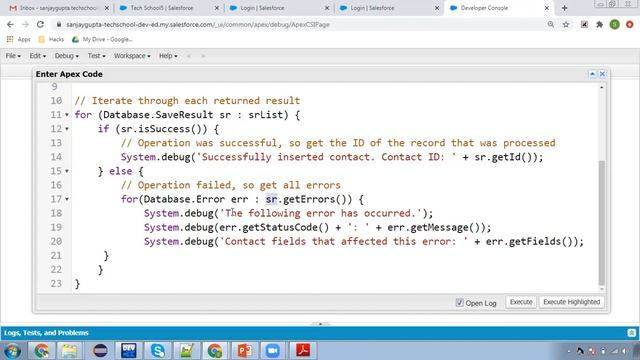This screenshot has height=360, width=640.
Task: Open the Windows Start menu
Action: point(12,351)
